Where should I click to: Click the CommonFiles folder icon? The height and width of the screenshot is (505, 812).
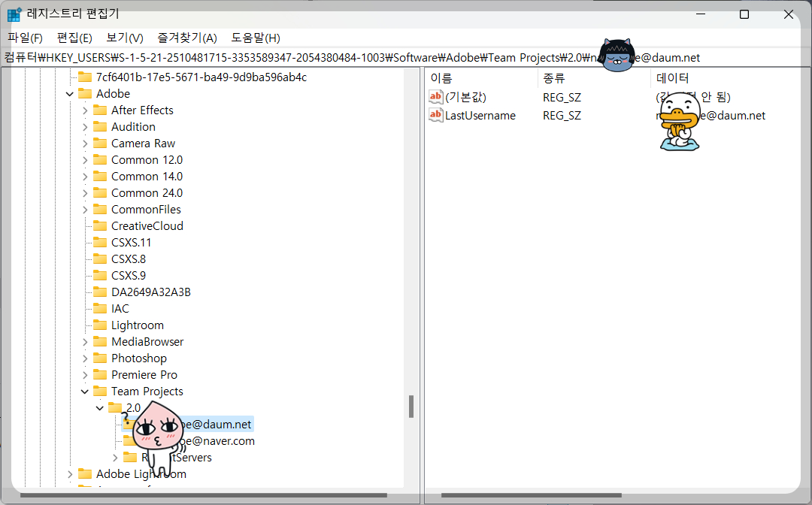tap(100, 210)
